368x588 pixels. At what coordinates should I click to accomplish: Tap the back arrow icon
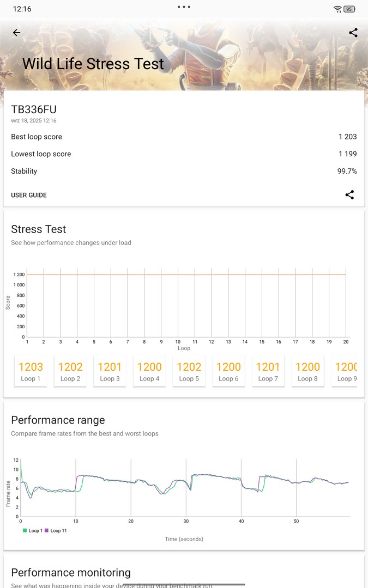(16, 33)
